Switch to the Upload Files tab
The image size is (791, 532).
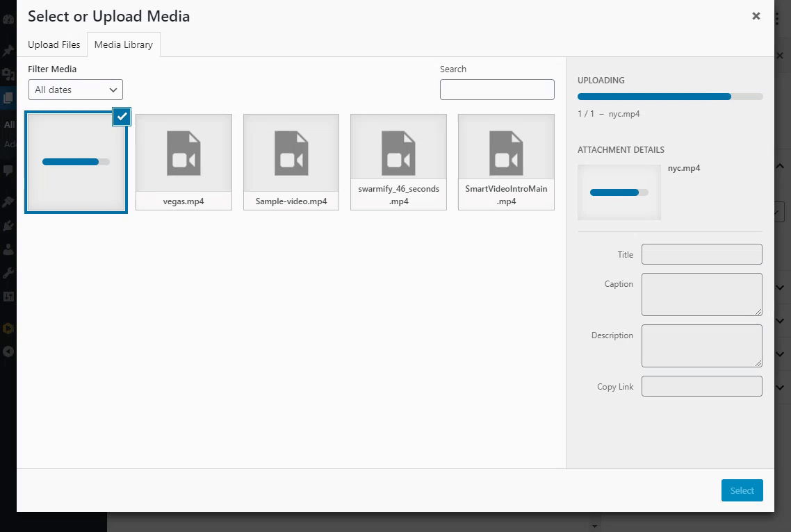click(54, 44)
